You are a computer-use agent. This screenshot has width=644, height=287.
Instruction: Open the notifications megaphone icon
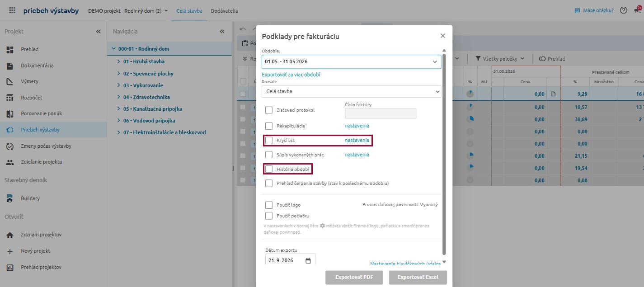tap(637, 10)
